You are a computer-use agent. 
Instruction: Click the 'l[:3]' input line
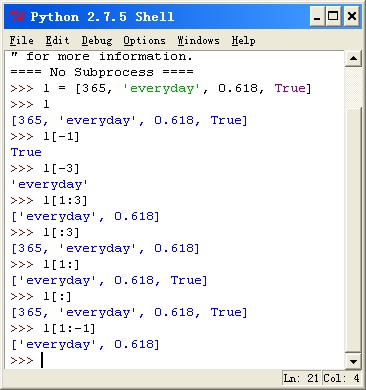click(x=45, y=232)
